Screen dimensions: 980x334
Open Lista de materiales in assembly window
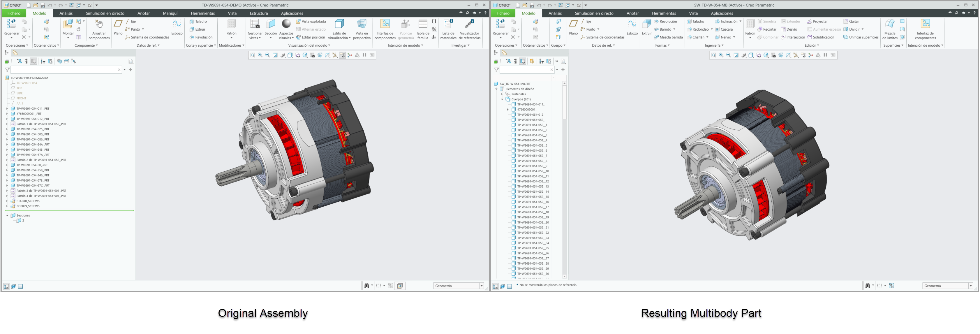pos(448,29)
